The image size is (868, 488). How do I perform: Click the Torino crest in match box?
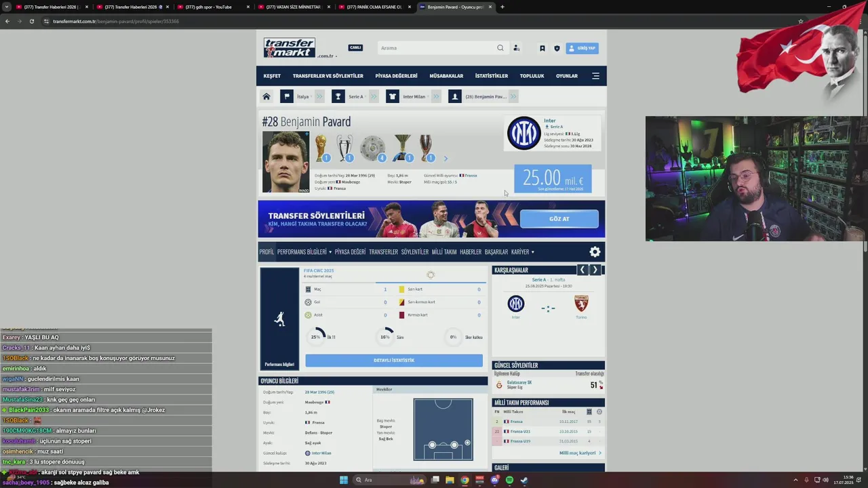point(581,304)
